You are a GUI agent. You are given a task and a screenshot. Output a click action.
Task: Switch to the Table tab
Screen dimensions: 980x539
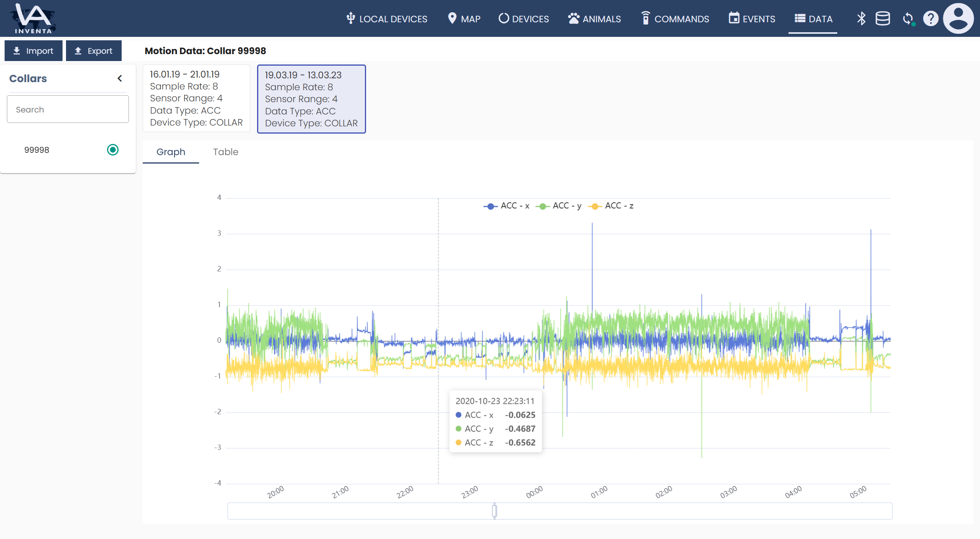coord(226,152)
